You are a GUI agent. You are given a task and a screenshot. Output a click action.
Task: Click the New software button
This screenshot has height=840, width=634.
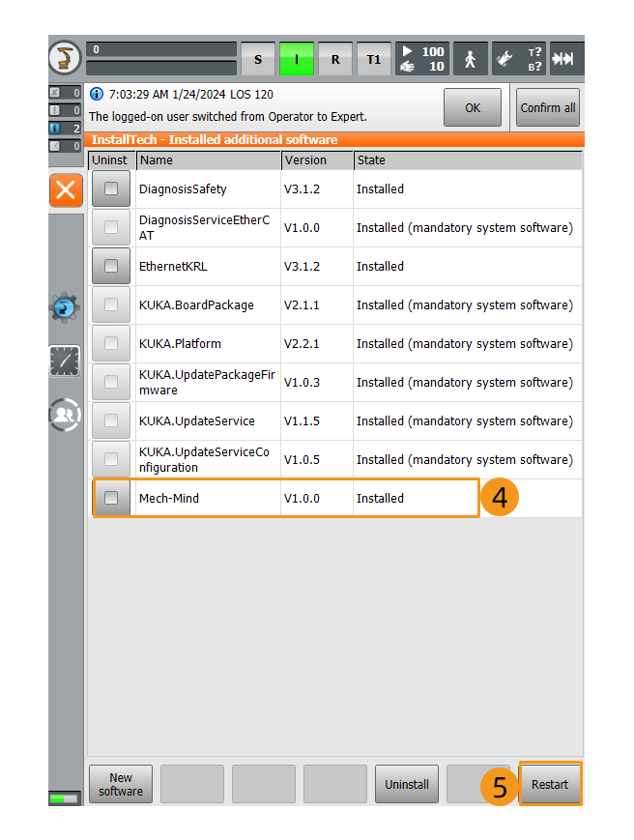[x=121, y=784]
